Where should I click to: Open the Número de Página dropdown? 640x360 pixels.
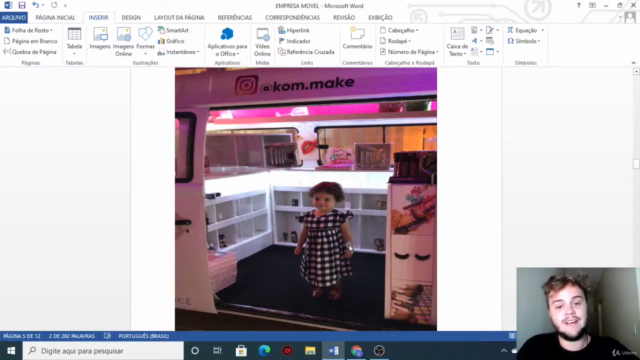[409, 52]
